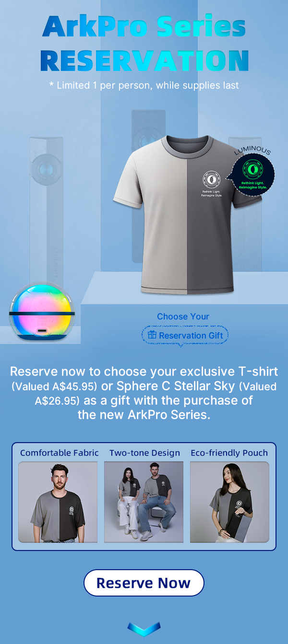Click the RESERVATION title banner
The width and height of the screenshot is (288, 644).
click(144, 60)
